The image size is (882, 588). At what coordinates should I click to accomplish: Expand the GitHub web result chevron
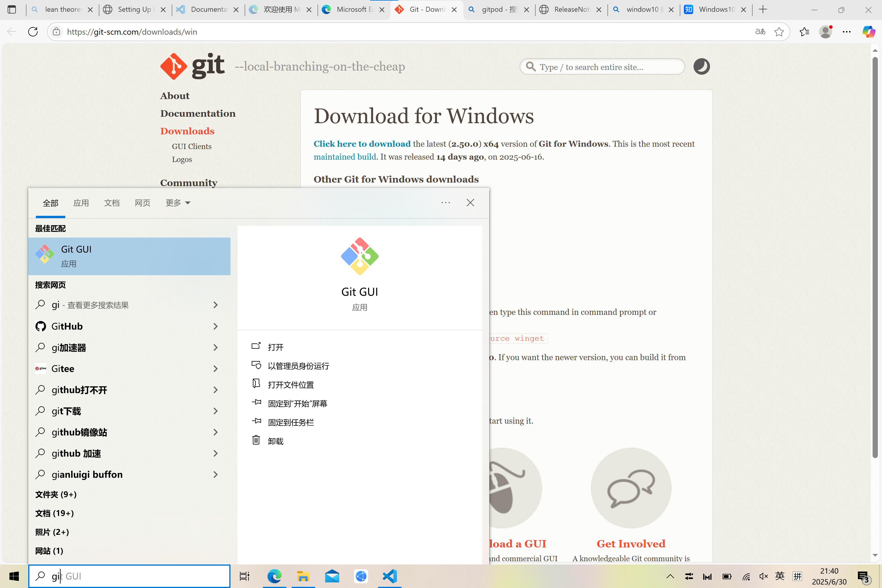pos(215,326)
